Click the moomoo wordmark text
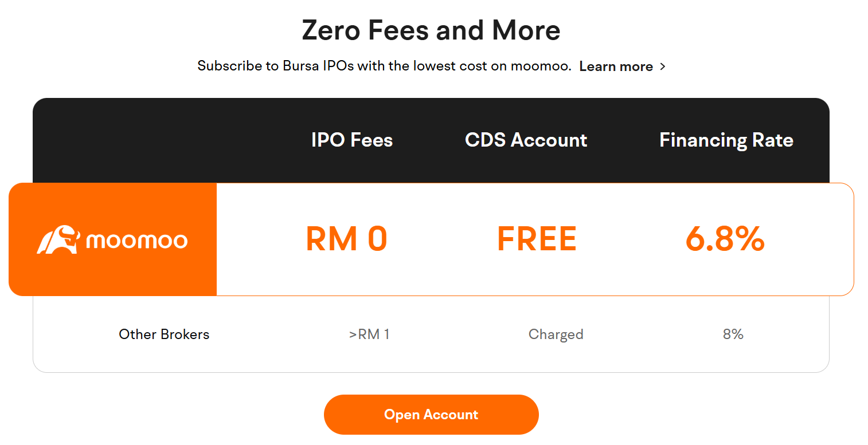Viewport: 868px width, 445px height. coord(136,241)
